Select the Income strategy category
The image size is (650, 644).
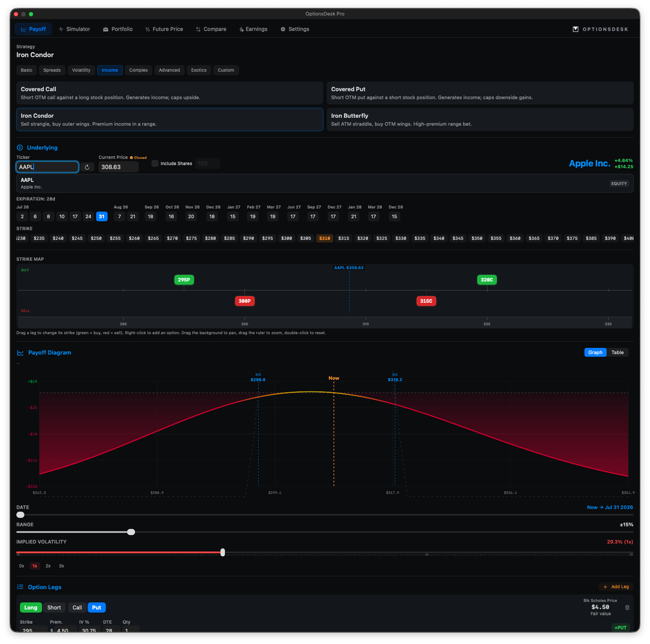coord(110,70)
